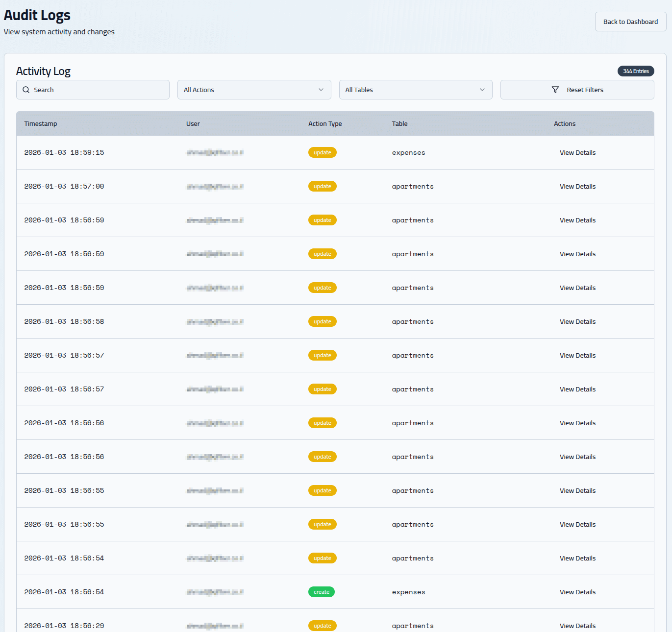Click the User column header
This screenshot has width=672, height=632.
pos(193,123)
